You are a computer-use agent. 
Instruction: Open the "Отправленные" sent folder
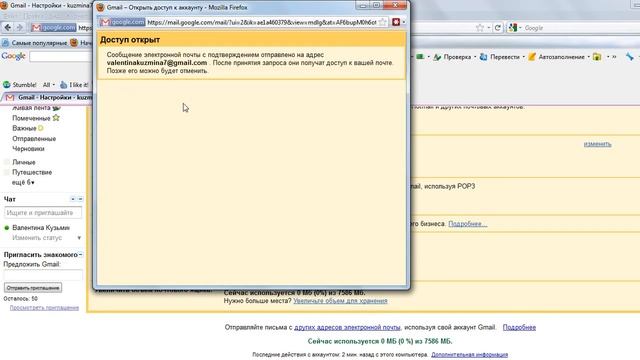[34, 139]
